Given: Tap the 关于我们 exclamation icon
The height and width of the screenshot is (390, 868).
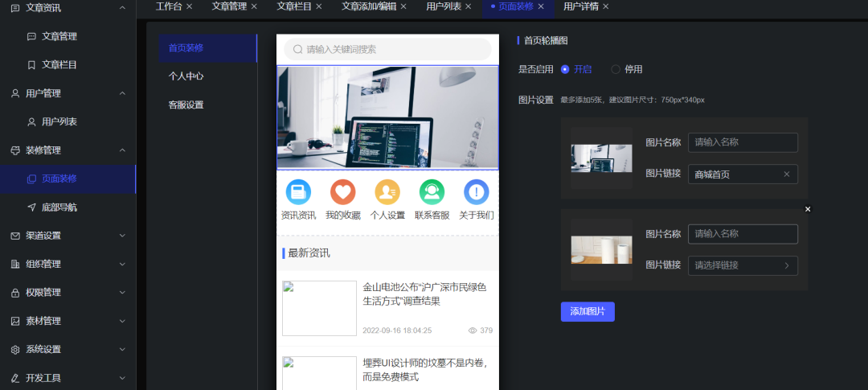Looking at the screenshot, I should 476,192.
